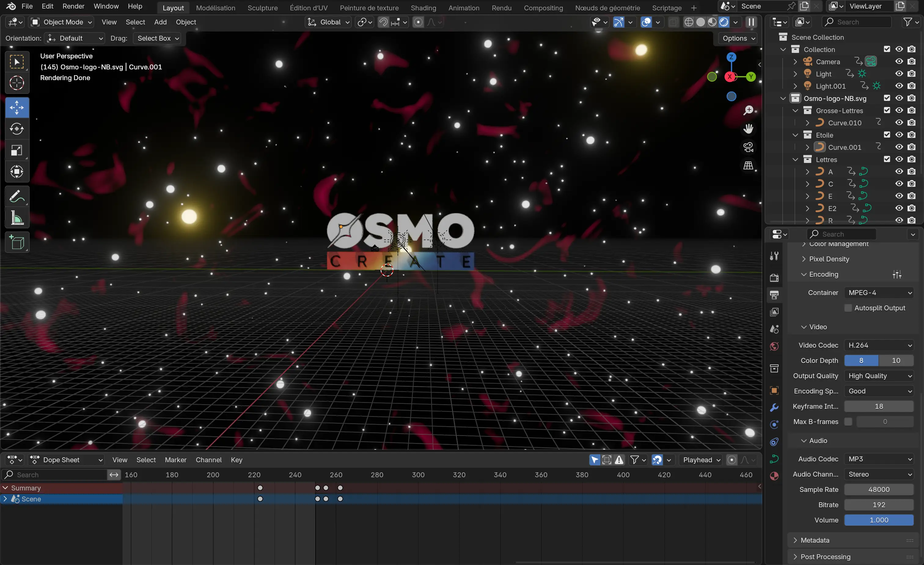
Task: Activate the Rotate tool
Action: [x=17, y=129]
